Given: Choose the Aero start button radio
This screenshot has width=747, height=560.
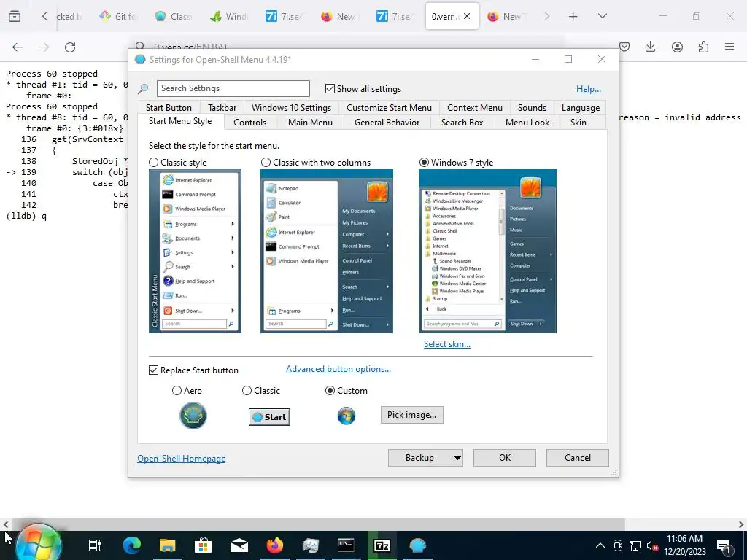Looking at the screenshot, I should point(177,391).
